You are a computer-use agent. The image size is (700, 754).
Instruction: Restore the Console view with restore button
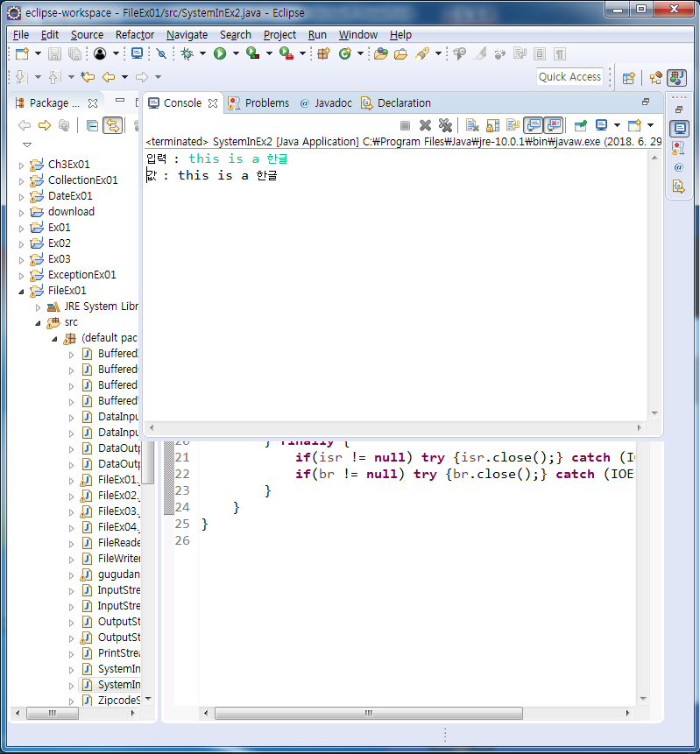click(646, 102)
